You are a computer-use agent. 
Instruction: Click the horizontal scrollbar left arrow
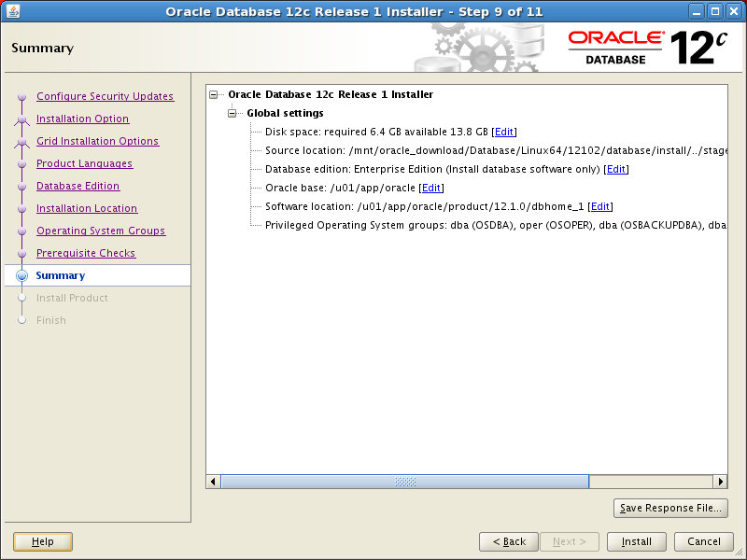(x=213, y=482)
